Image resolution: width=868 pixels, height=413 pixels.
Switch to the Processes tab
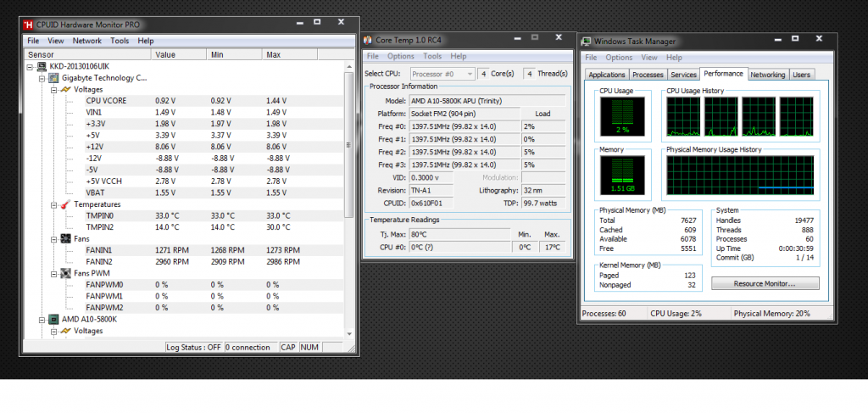[x=648, y=75]
